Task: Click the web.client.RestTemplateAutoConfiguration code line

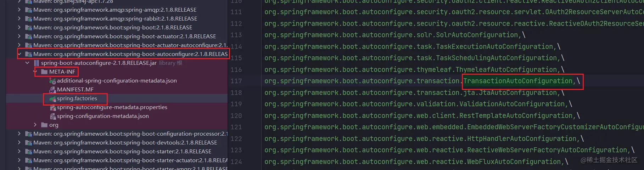Action: [x=422, y=116]
